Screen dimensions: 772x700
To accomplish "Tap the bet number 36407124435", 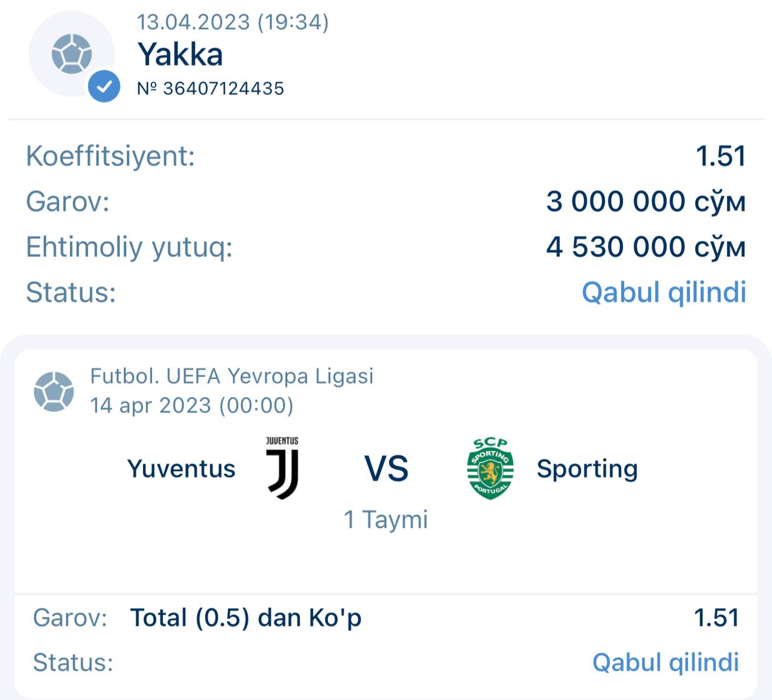I will (210, 89).
